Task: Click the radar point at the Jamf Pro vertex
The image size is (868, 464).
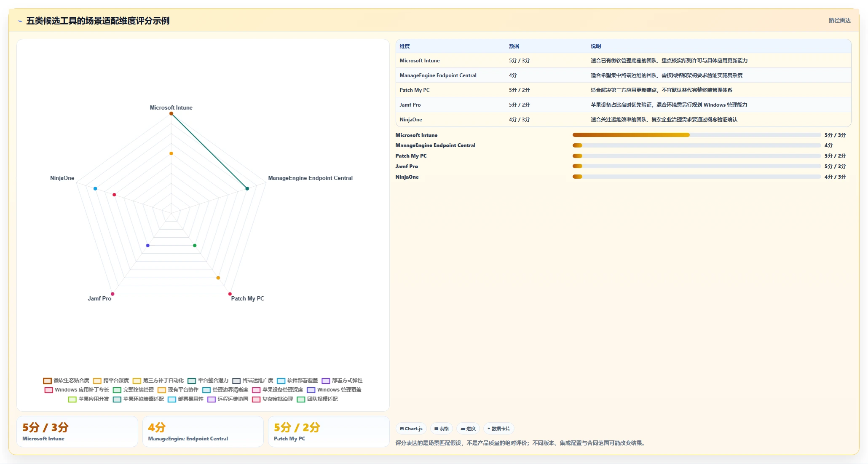Action: [113, 294]
